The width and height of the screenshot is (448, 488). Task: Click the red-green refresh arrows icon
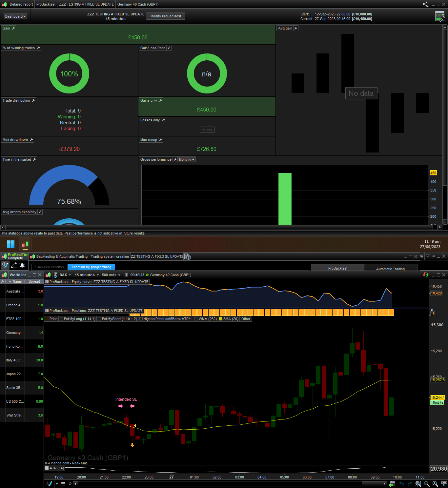coord(426,275)
